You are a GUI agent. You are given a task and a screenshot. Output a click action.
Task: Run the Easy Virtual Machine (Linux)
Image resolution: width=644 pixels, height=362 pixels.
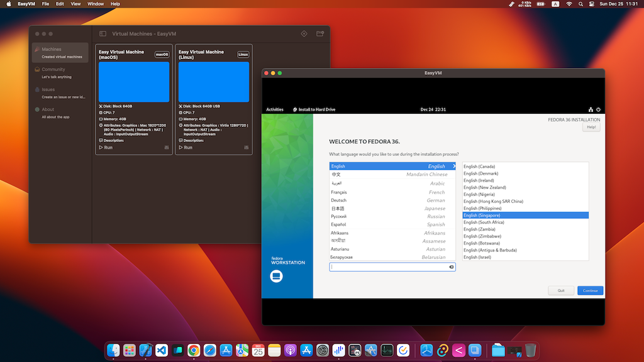(x=186, y=147)
